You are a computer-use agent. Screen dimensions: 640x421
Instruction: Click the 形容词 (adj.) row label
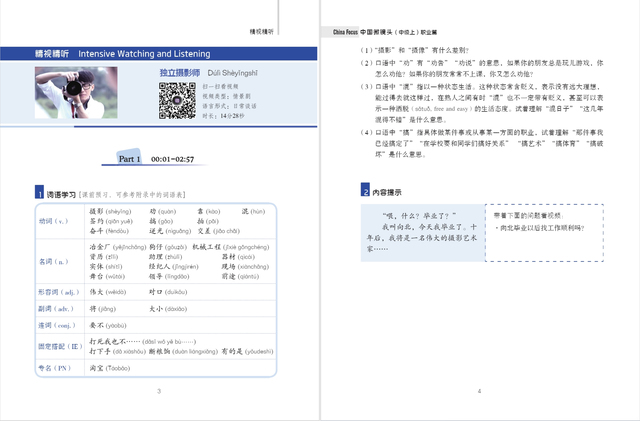(x=53, y=293)
